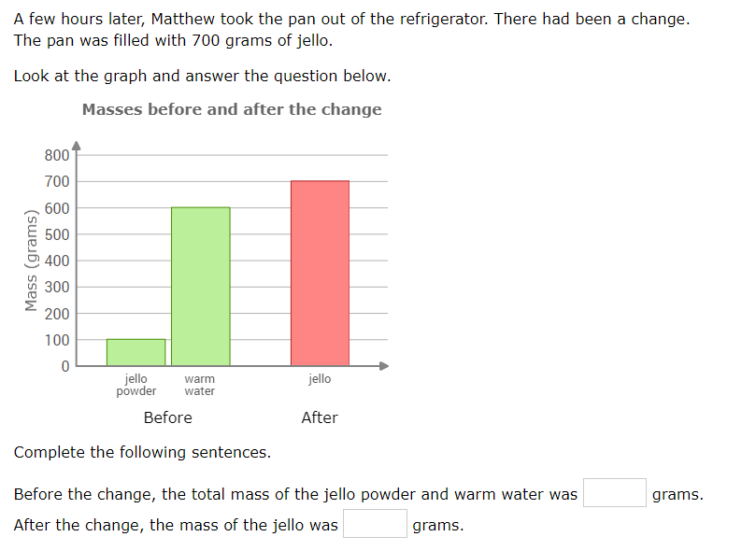
Task: Click the 100 tick label on the y-axis
Action: tap(57, 340)
